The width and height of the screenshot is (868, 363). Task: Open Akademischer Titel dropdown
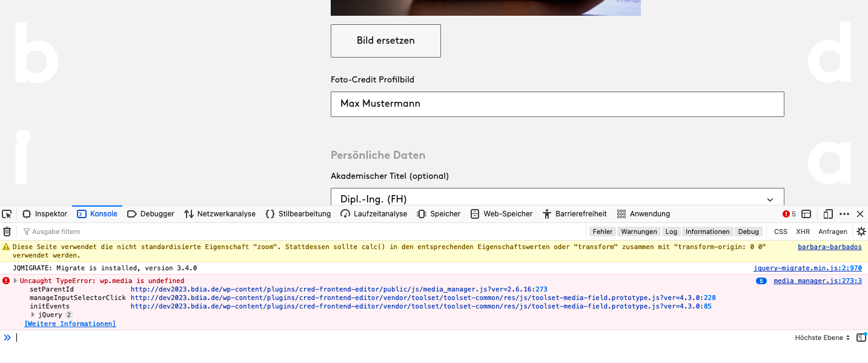pos(557,199)
